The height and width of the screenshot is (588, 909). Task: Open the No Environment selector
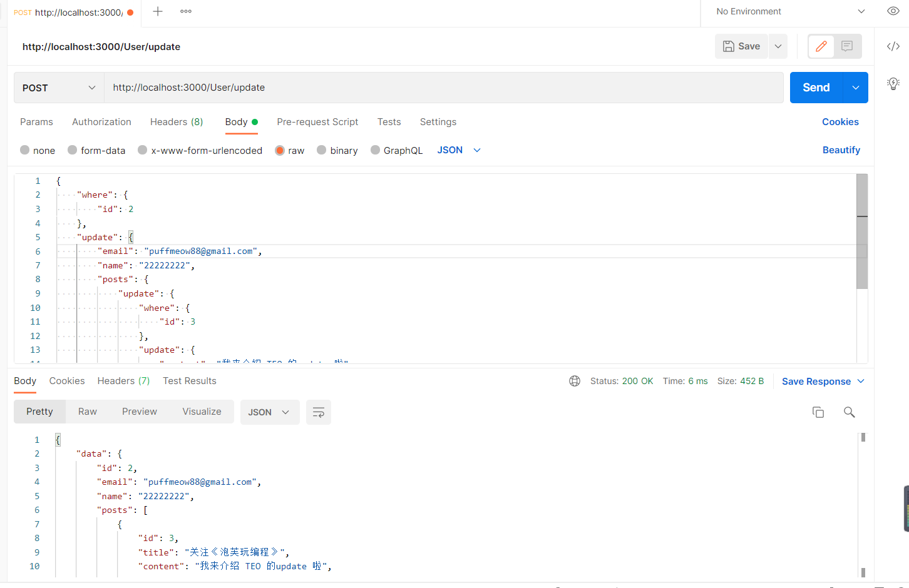coord(790,11)
